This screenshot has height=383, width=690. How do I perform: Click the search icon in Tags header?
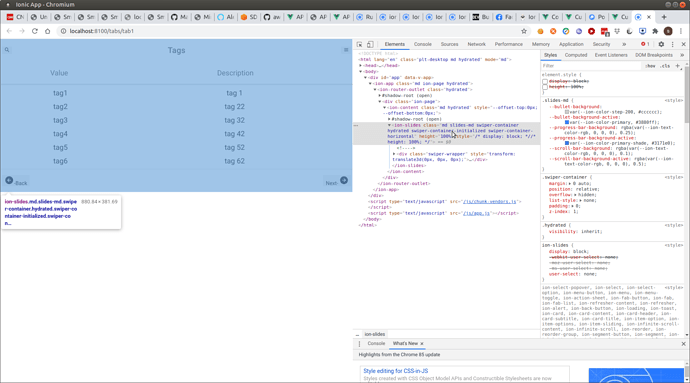tap(7, 50)
